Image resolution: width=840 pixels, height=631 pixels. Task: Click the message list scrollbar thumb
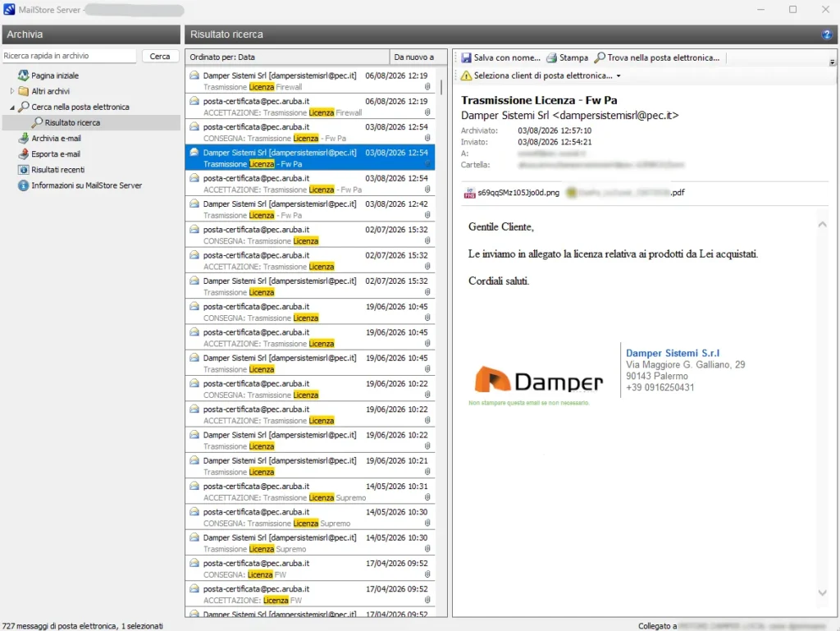pyautogui.click(x=441, y=87)
